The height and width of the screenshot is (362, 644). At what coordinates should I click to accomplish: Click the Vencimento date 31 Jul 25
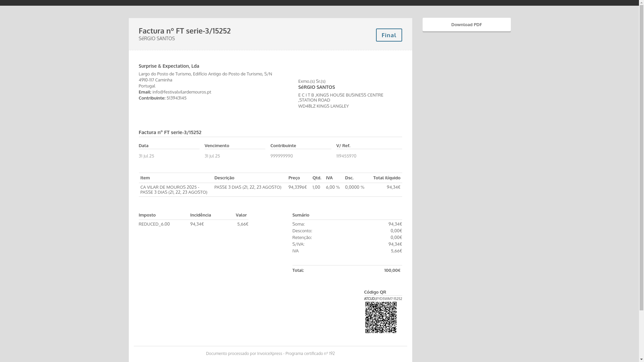(212, 156)
